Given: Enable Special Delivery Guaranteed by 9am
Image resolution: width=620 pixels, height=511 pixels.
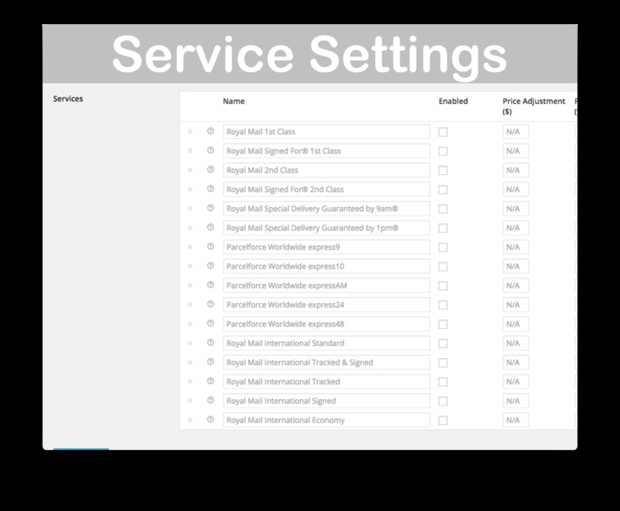Looking at the screenshot, I should [x=443, y=209].
